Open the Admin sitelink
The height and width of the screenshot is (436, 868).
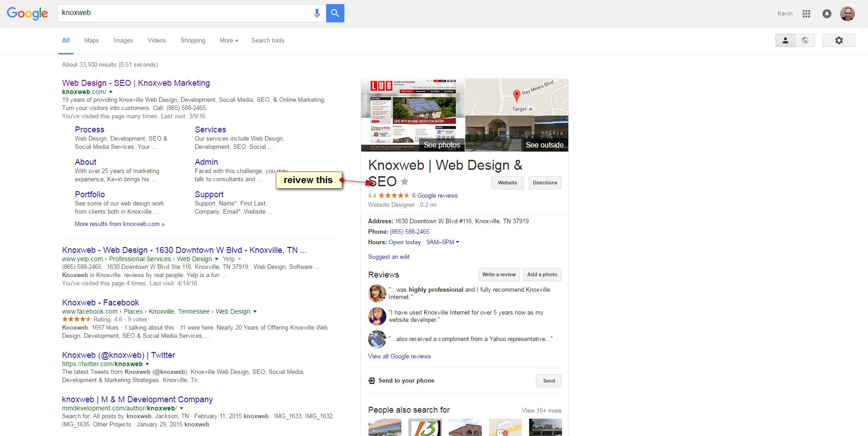pos(206,162)
